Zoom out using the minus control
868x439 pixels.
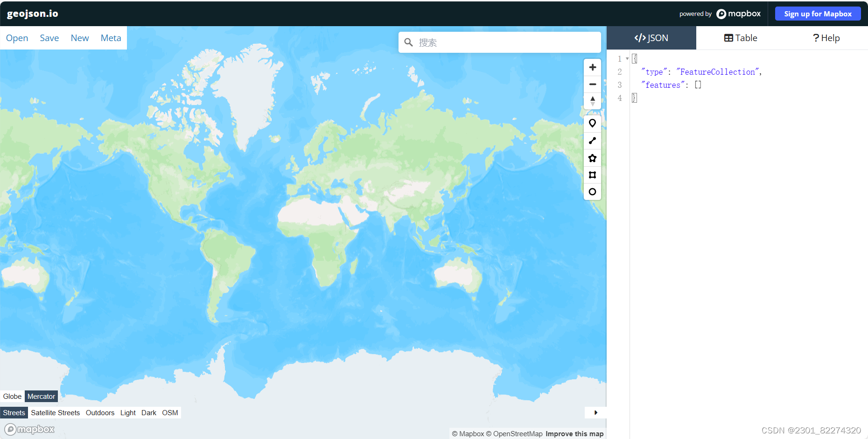pos(592,84)
